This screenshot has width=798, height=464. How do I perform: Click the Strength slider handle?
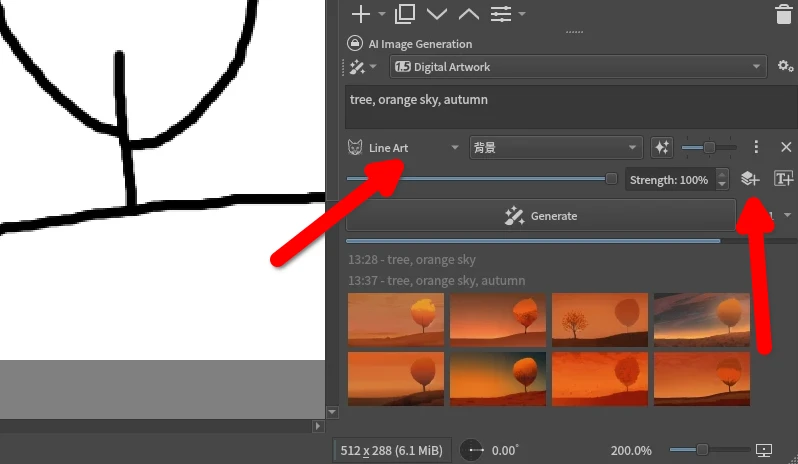(x=611, y=179)
